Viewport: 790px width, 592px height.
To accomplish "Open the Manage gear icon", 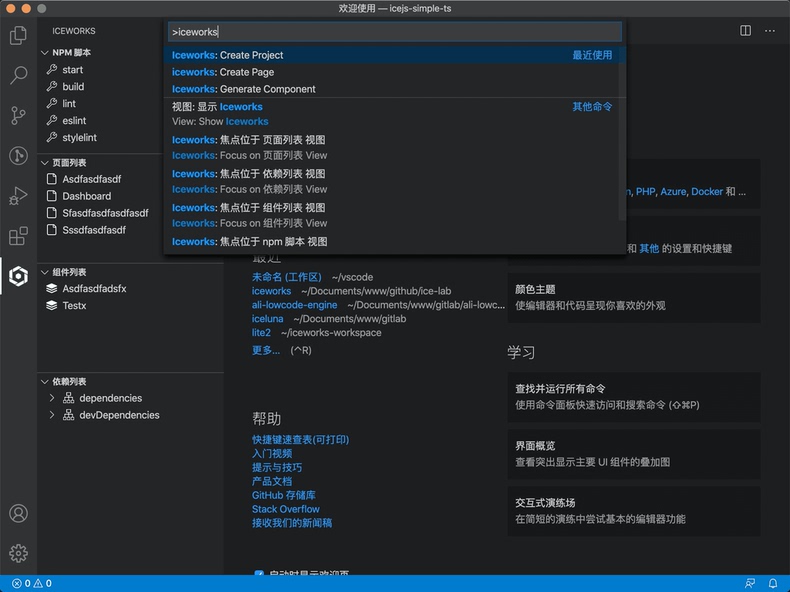I will tap(18, 553).
